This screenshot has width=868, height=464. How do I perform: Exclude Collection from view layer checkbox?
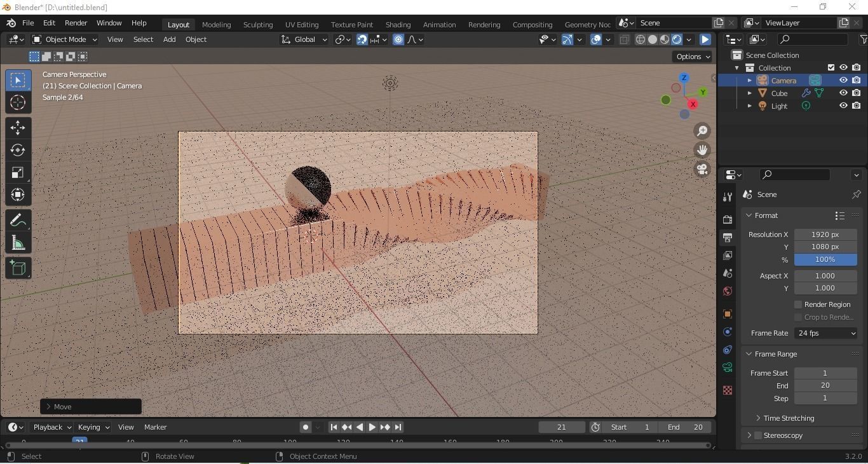point(831,68)
